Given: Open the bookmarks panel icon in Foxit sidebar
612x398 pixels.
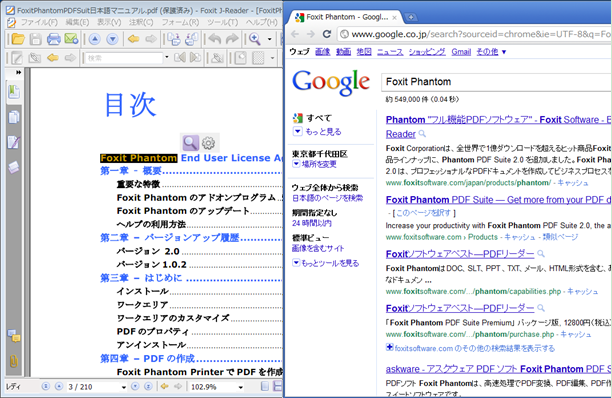Looking at the screenshot, I should [x=14, y=91].
